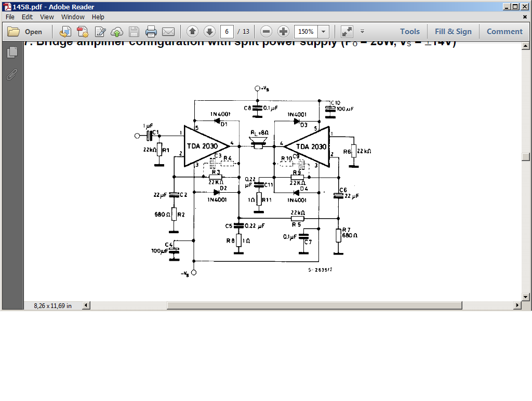Open the Help menu
This screenshot has width=532, height=401.
(x=98, y=17)
